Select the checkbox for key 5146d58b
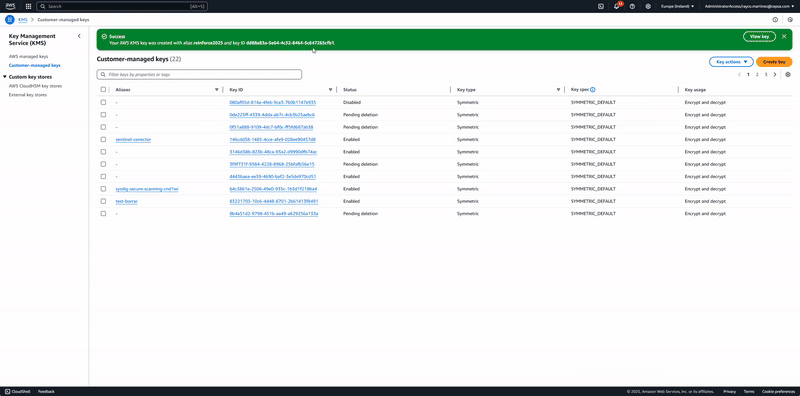The width and height of the screenshot is (800, 396). [103, 152]
